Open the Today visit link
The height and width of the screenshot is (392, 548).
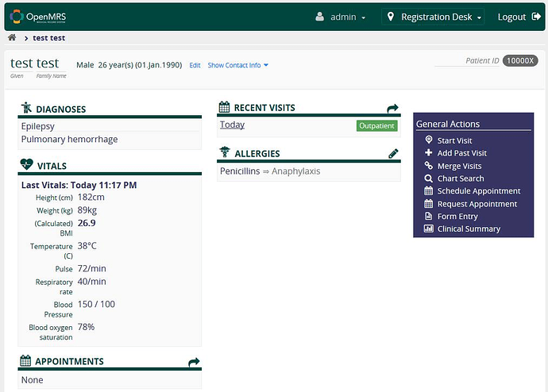232,125
